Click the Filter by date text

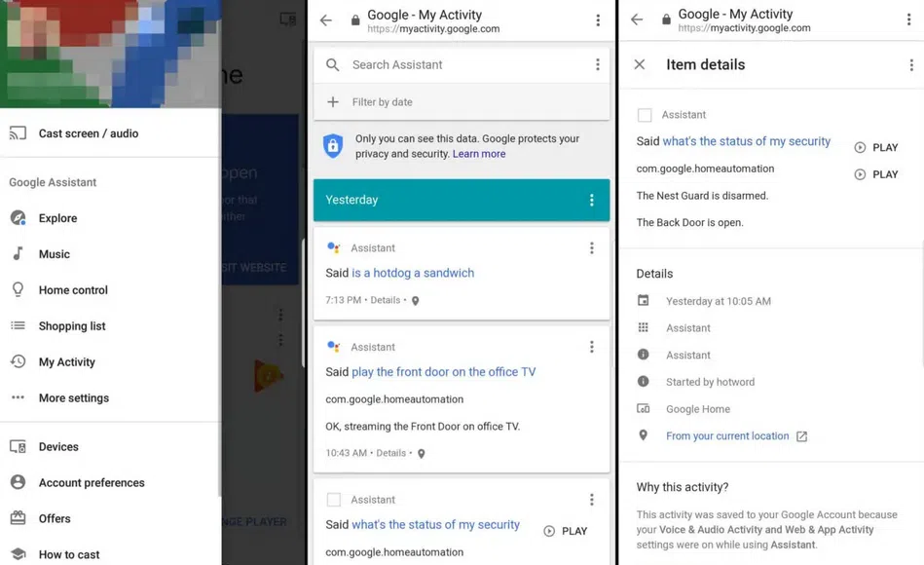click(383, 102)
